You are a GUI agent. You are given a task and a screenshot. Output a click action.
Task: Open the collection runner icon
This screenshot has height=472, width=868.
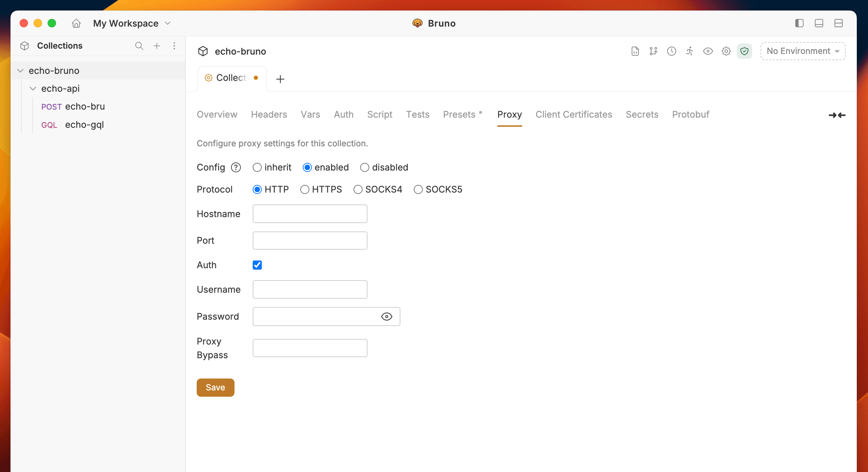point(689,51)
